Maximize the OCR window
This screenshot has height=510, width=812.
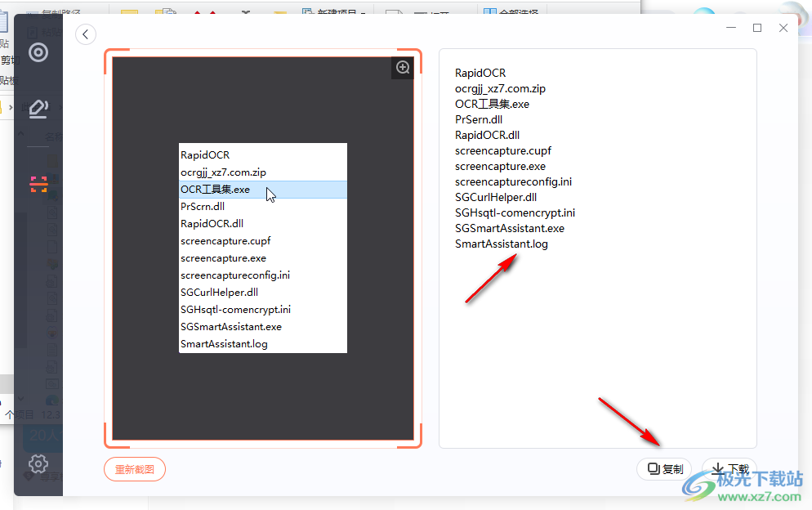757,28
